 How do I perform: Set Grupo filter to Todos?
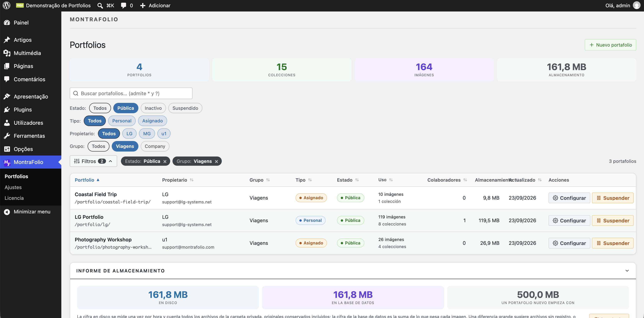(x=99, y=146)
